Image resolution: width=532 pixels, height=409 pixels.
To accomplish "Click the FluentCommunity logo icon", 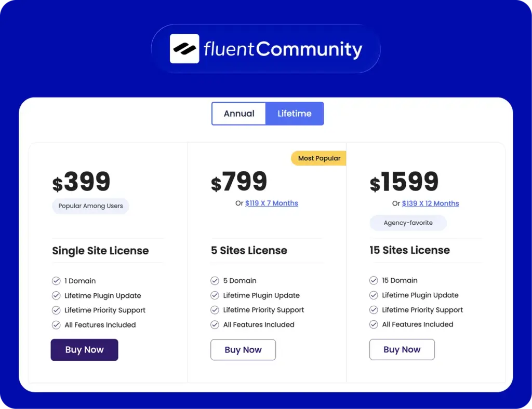I will click(x=184, y=49).
